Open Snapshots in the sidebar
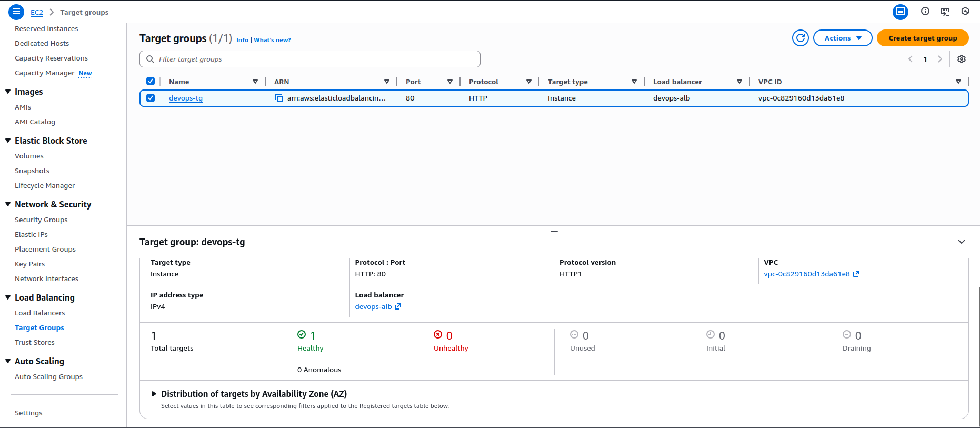 click(32, 171)
